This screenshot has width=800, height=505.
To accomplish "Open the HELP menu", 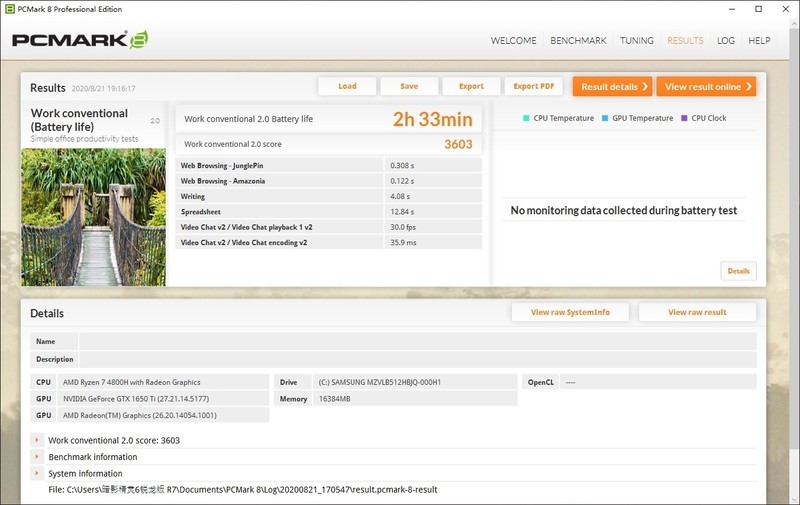I will pos(759,41).
